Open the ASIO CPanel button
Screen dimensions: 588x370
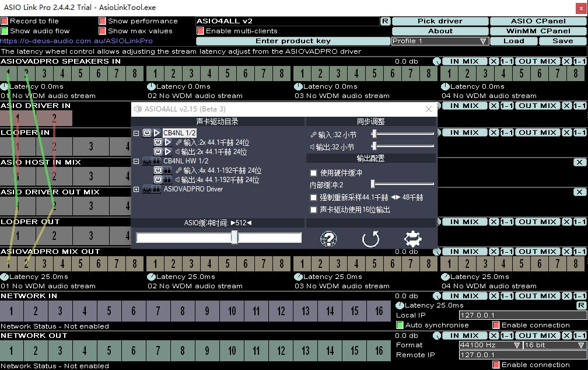tap(538, 21)
